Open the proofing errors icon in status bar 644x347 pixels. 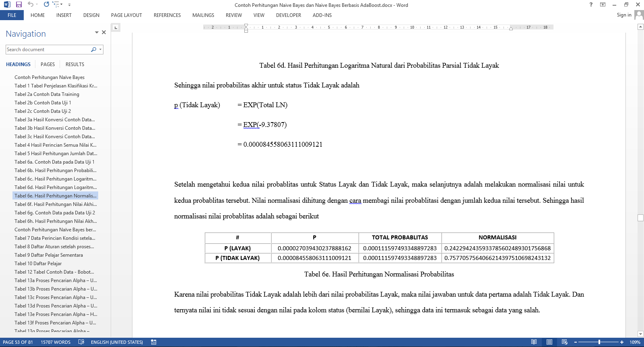coord(81,342)
